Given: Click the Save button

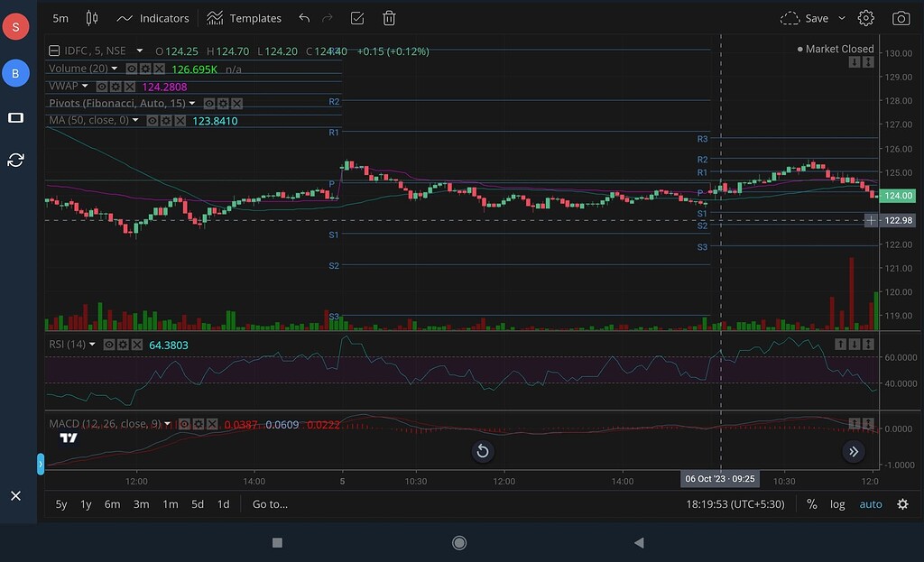Looking at the screenshot, I should pyautogui.click(x=817, y=18).
